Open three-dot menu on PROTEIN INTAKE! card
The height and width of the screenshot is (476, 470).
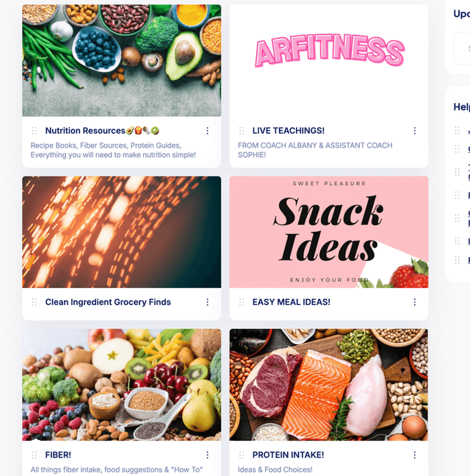414,455
